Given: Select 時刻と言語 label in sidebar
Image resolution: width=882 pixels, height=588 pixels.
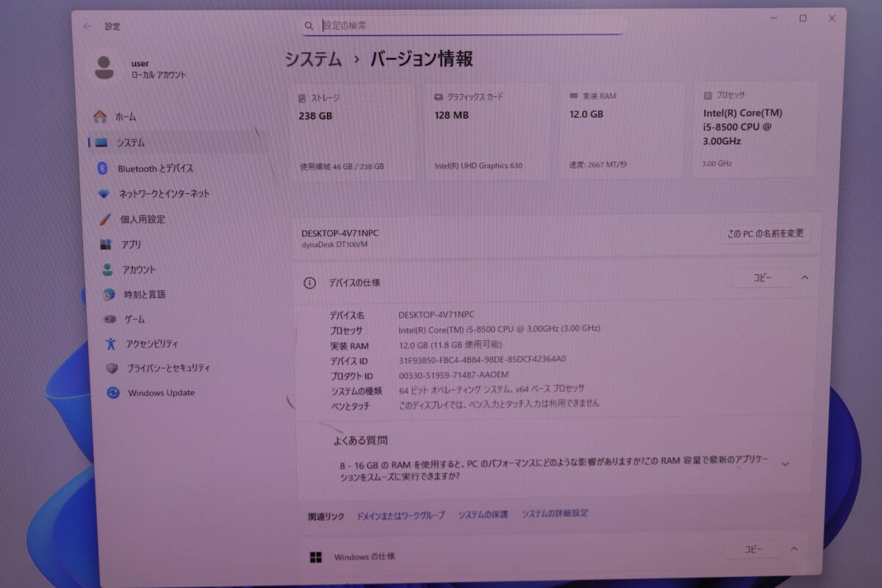Looking at the screenshot, I should [x=145, y=294].
